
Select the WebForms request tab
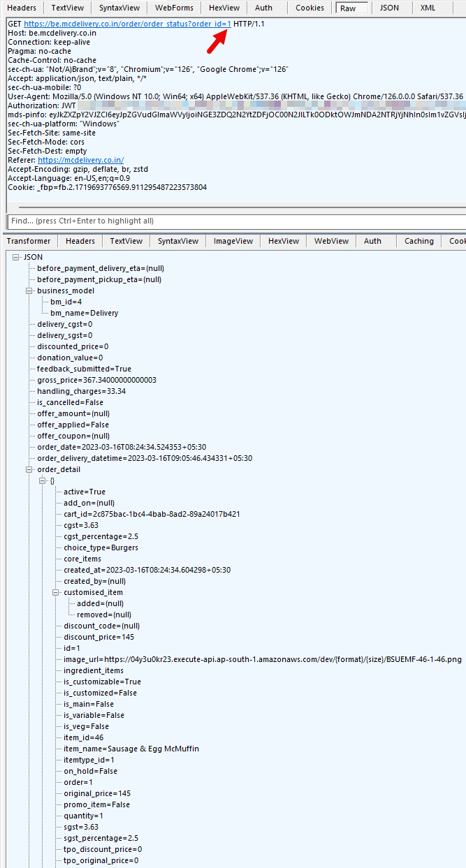pos(174,8)
